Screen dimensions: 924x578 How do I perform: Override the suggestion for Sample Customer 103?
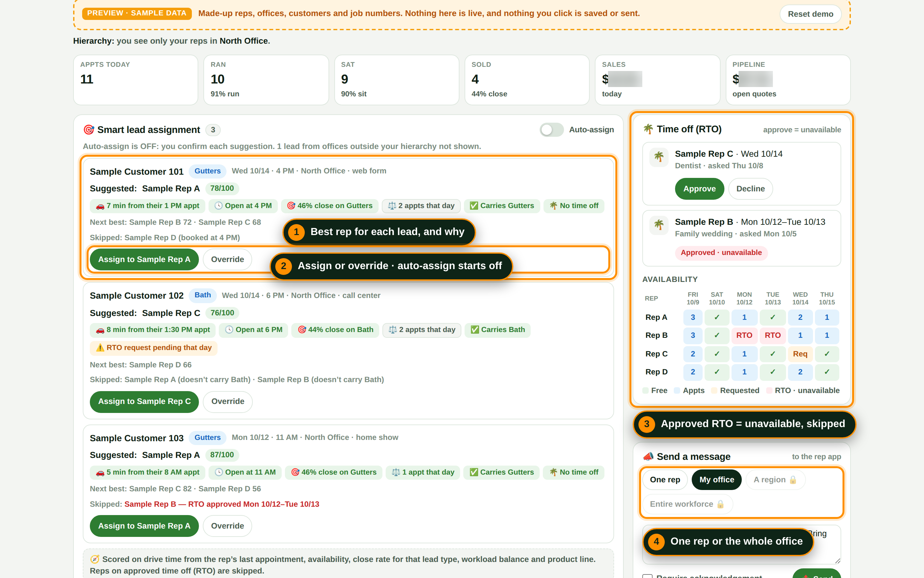[x=227, y=526]
